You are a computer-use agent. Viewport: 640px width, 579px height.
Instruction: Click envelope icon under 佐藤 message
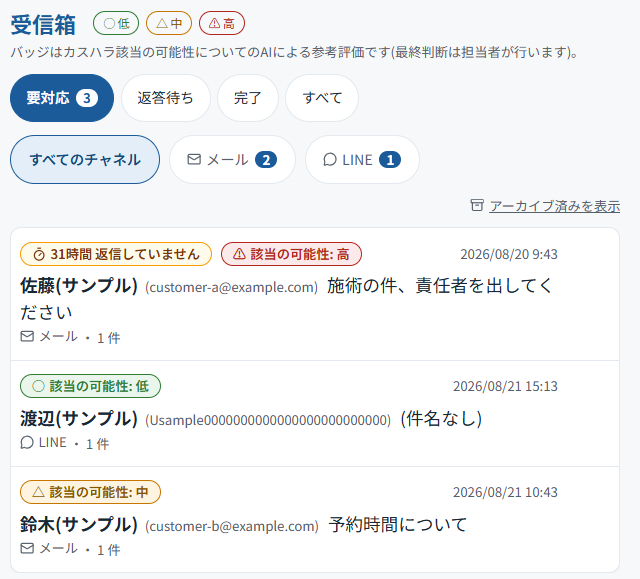coord(27,336)
